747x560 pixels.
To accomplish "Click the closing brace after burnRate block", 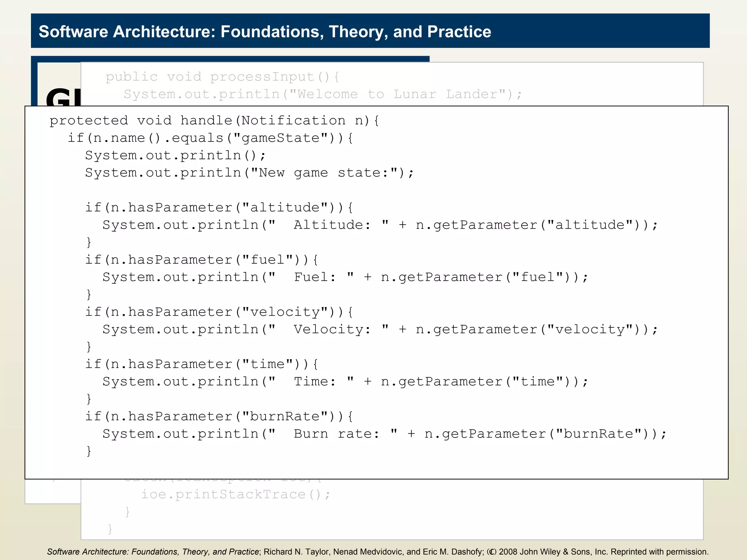I will click(x=89, y=451).
